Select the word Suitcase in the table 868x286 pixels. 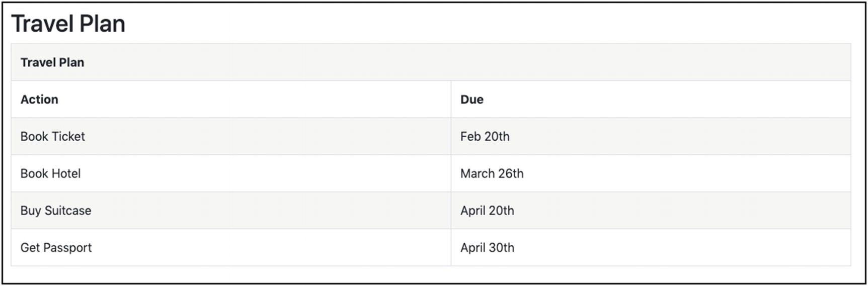coord(68,211)
